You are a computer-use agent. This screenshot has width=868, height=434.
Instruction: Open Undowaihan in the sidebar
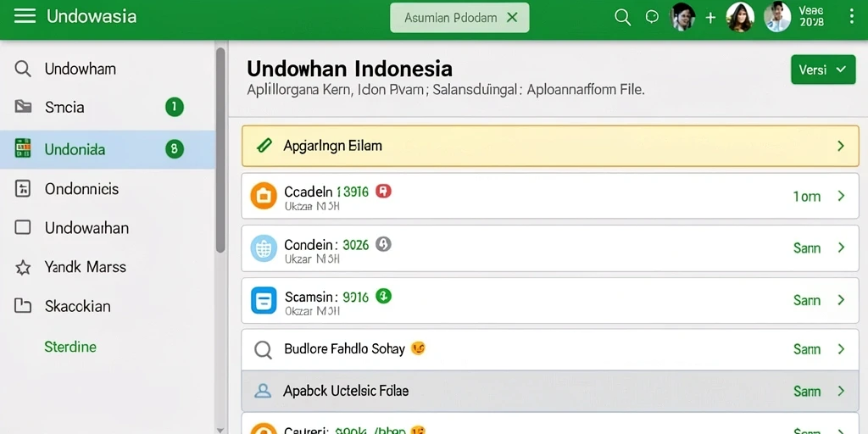(108, 227)
